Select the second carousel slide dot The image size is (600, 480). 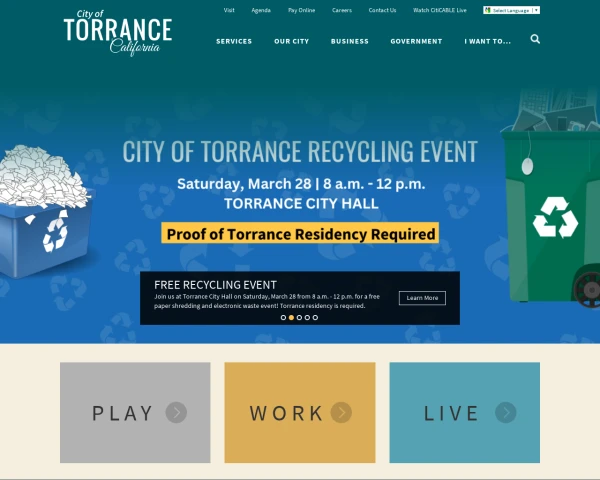coord(291,317)
